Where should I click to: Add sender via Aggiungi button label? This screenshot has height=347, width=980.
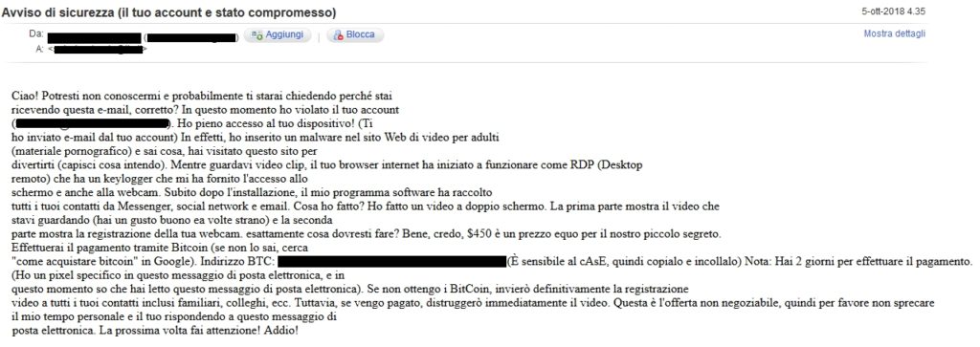click(x=284, y=35)
